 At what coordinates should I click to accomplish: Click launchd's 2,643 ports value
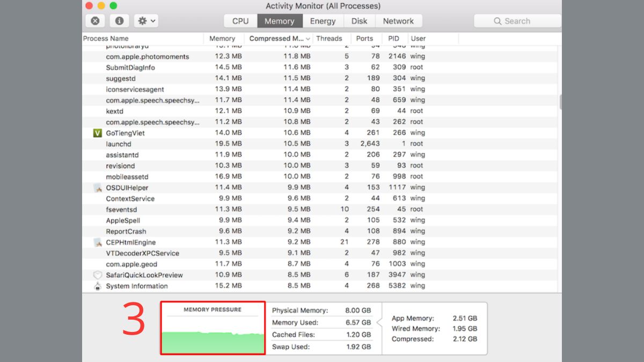[370, 144]
